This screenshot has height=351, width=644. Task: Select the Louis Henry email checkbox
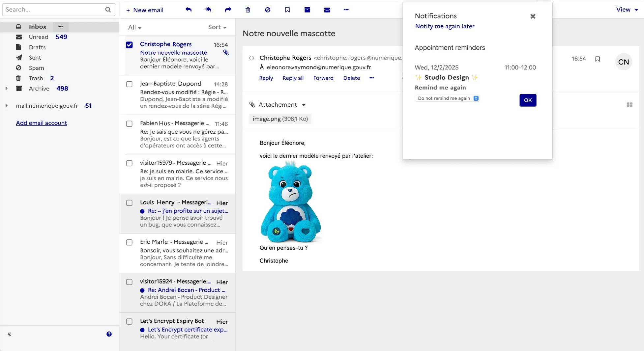click(129, 203)
